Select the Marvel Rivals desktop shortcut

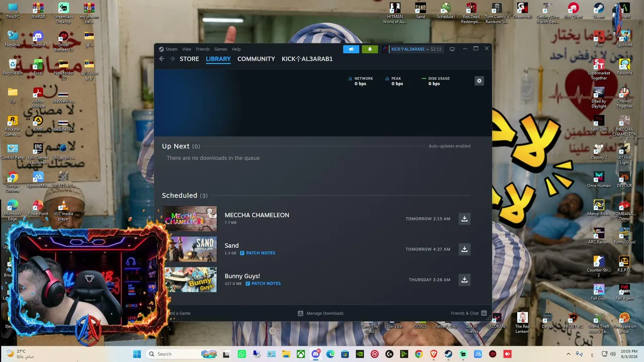(599, 208)
